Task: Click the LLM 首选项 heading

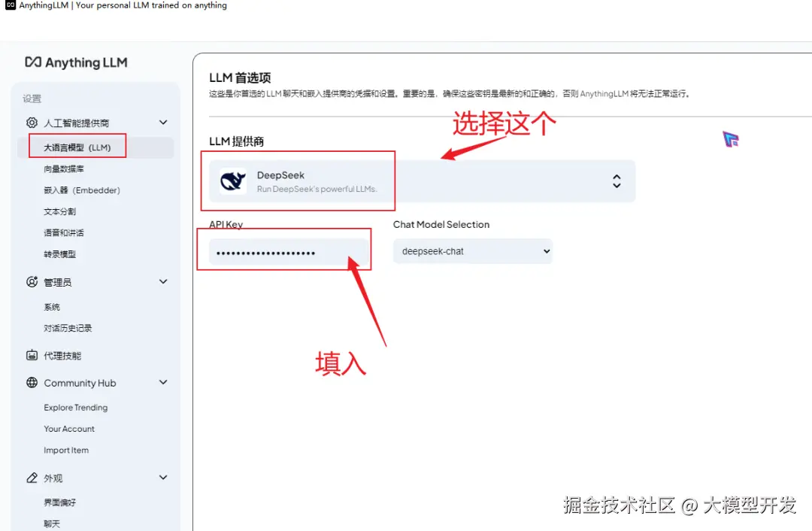Action: coord(240,77)
